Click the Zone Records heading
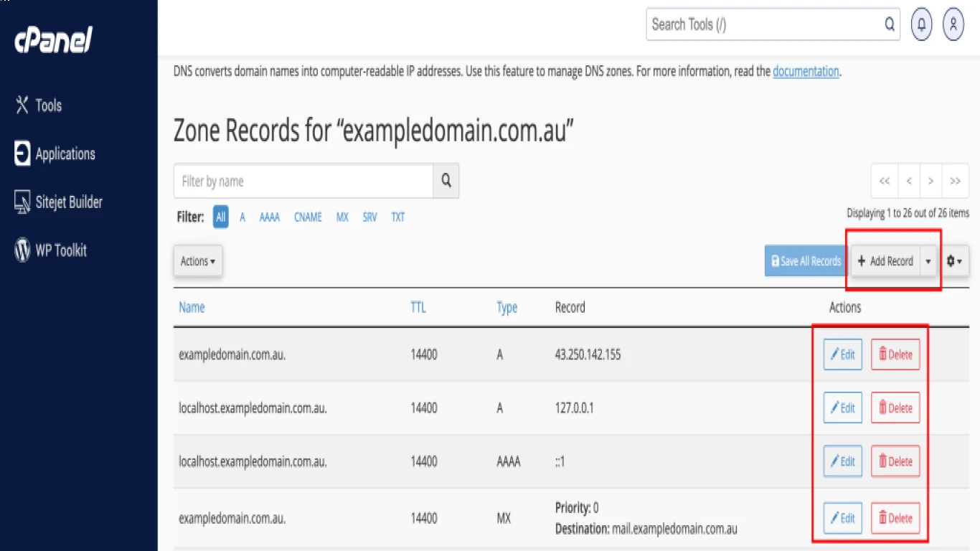 [373, 131]
